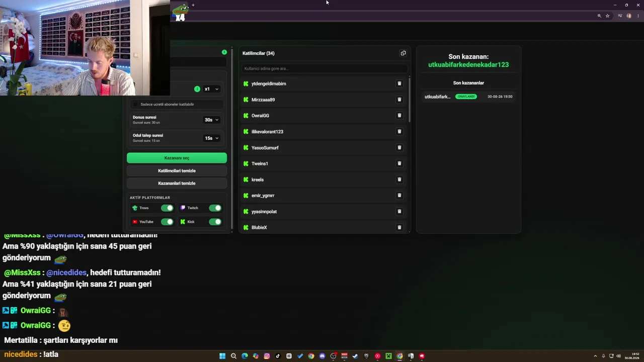Open the browser media control icon
Image resolution: width=644 pixels, height=362 pixels.
tap(620, 16)
